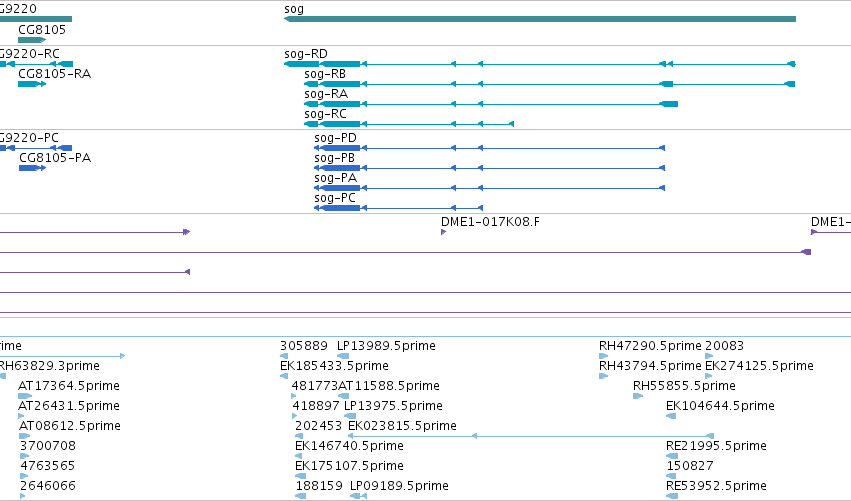Screen dimensions: 851x501
Task: Click feature 305889
Action: (284, 356)
